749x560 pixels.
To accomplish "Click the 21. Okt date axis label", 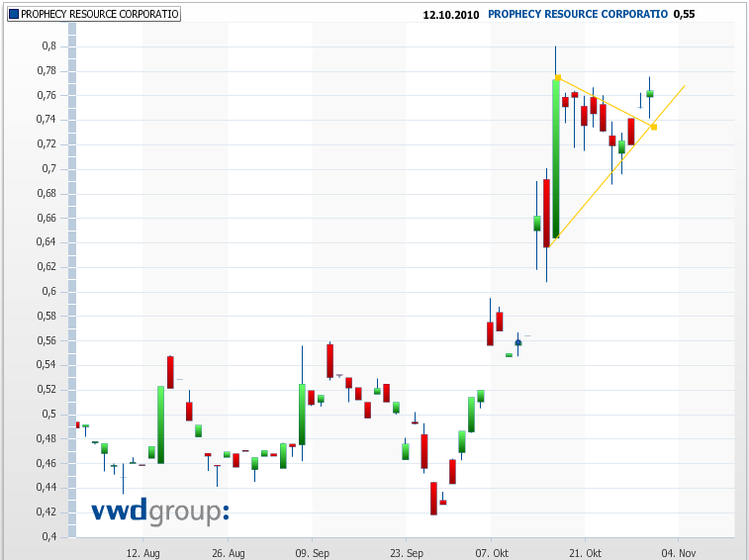I will (585, 552).
